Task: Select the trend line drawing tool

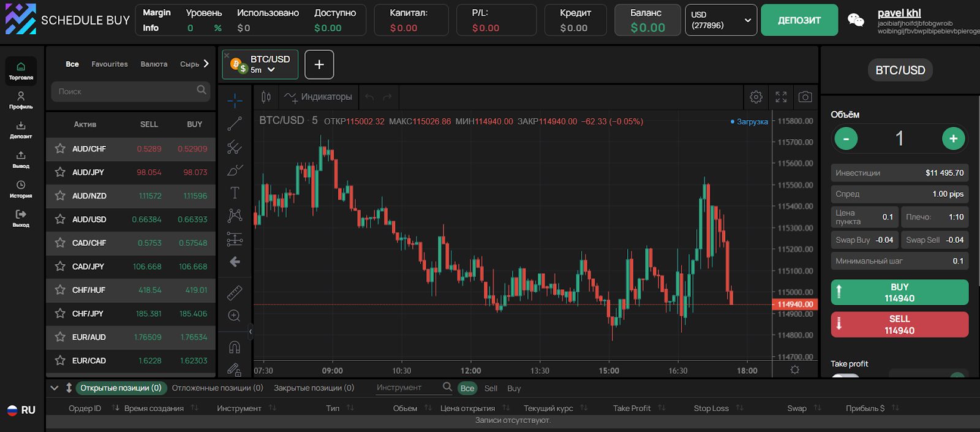Action: [235, 124]
